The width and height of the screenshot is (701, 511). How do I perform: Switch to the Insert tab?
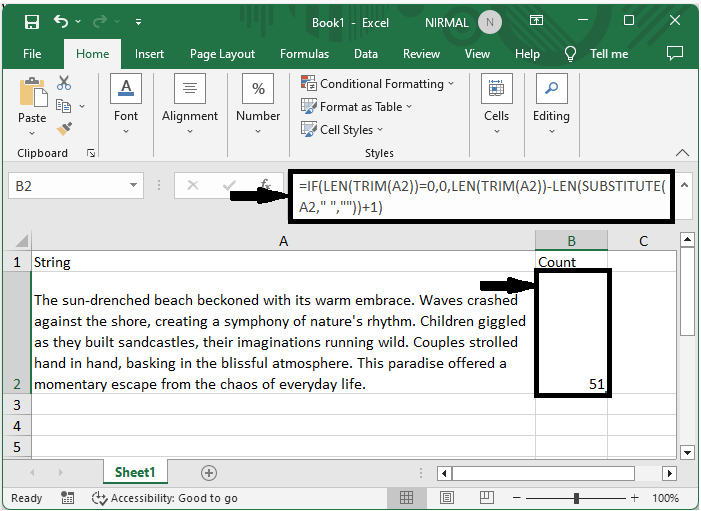coord(149,54)
